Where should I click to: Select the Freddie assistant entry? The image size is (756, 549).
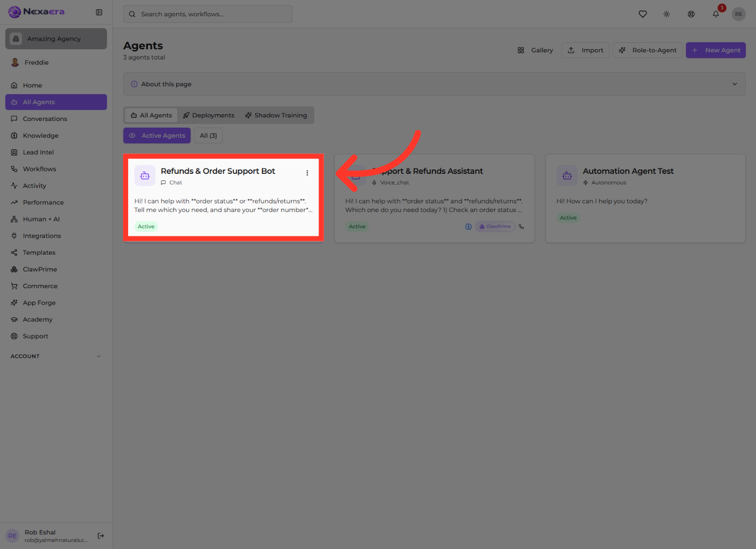click(x=56, y=63)
